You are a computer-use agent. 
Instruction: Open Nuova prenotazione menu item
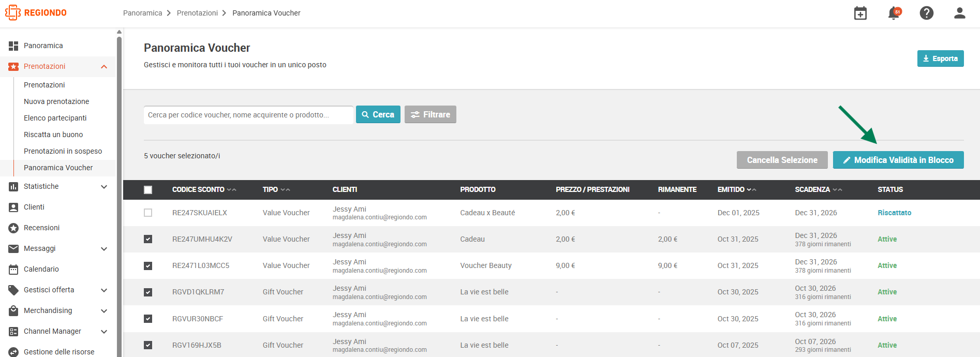click(56, 101)
